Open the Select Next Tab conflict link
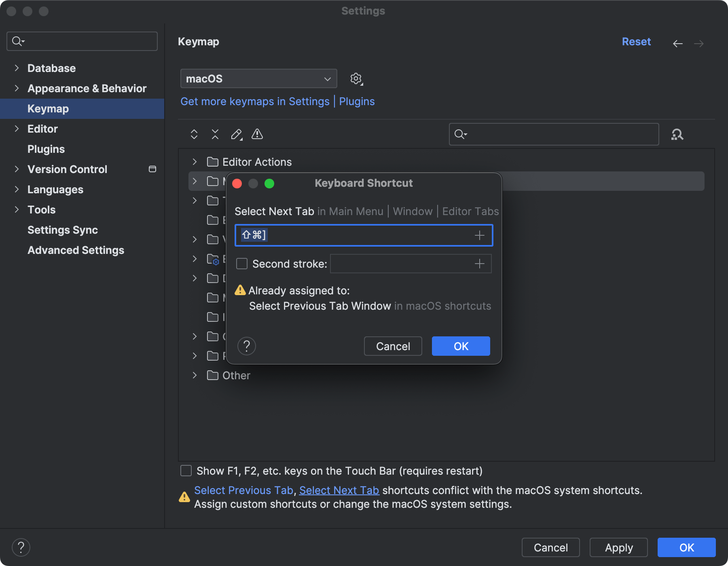Screen dimensions: 728x566 click(x=339, y=490)
